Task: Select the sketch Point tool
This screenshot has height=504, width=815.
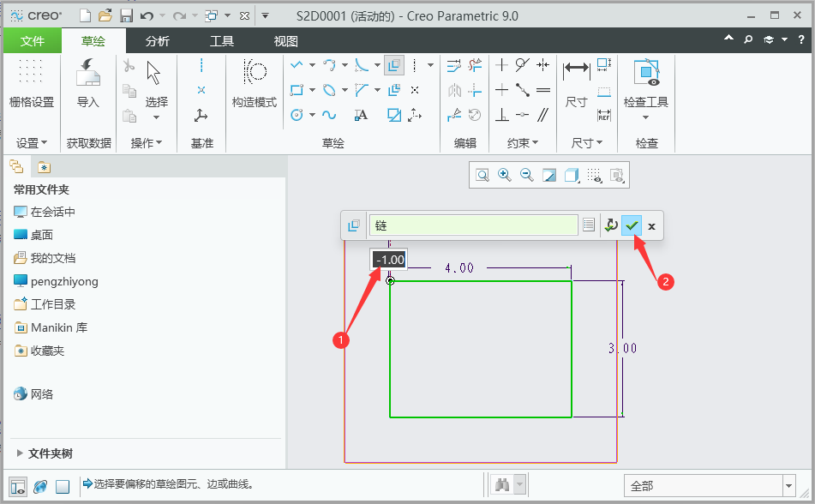Action: [x=415, y=90]
